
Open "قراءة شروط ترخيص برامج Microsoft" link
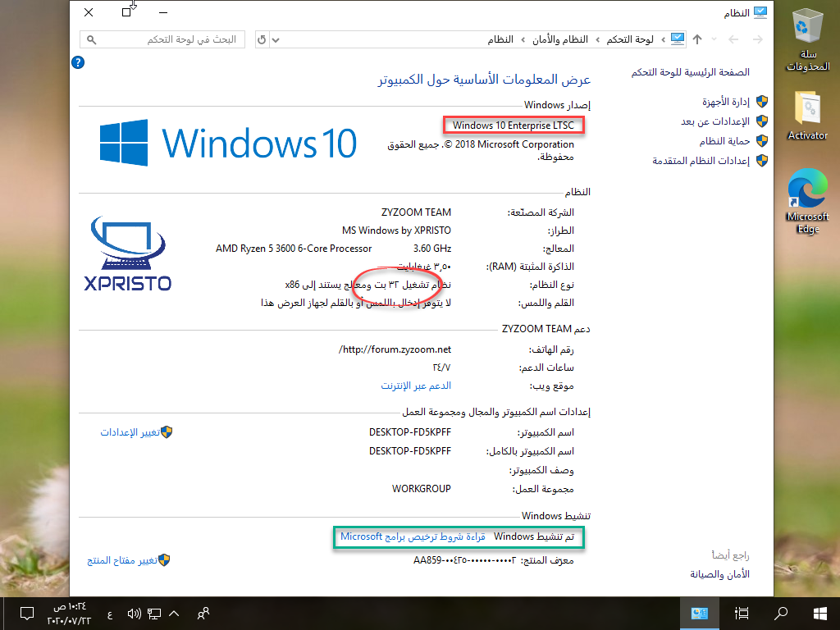point(413,536)
